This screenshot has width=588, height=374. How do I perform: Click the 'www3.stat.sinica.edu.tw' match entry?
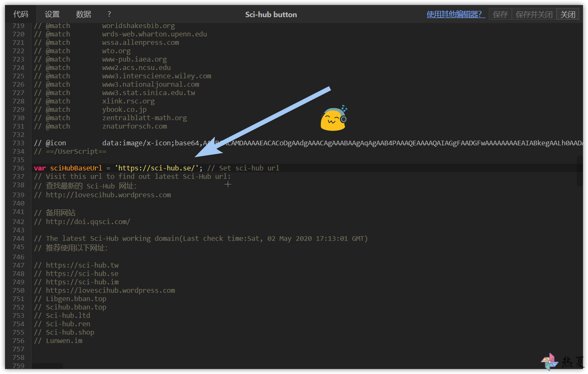(x=149, y=93)
